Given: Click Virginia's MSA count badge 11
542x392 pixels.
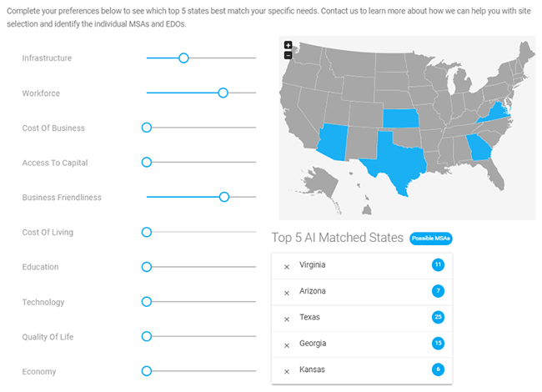Looking at the screenshot, I should [438, 264].
